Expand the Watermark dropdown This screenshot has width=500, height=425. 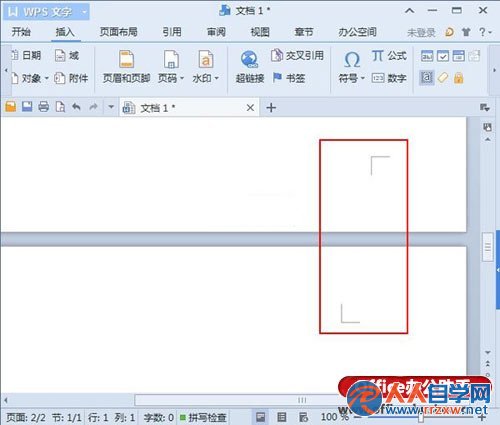pyautogui.click(x=217, y=78)
